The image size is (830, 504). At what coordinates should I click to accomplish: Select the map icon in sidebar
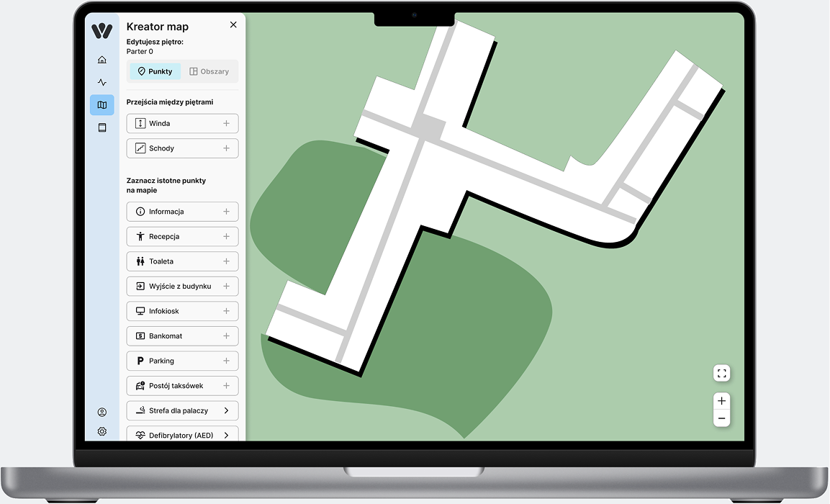[x=102, y=105]
